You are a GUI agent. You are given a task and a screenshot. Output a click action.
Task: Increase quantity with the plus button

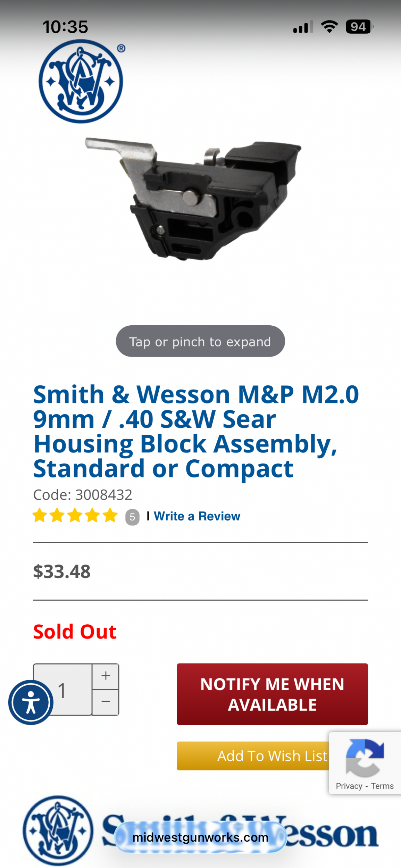tap(106, 676)
